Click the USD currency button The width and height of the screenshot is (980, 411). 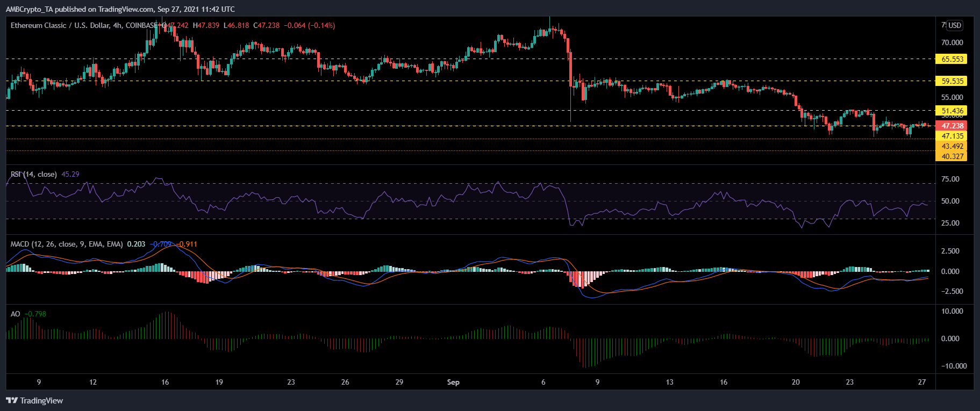pos(955,25)
